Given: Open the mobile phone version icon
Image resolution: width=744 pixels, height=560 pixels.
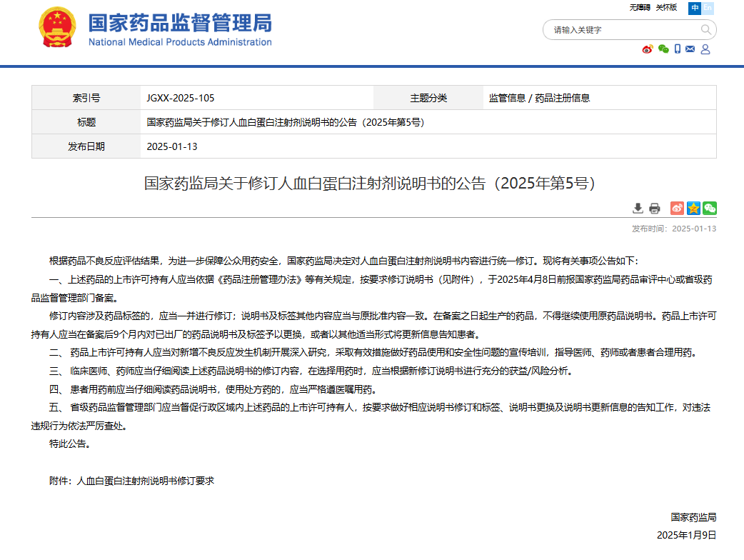Looking at the screenshot, I should [x=677, y=49].
